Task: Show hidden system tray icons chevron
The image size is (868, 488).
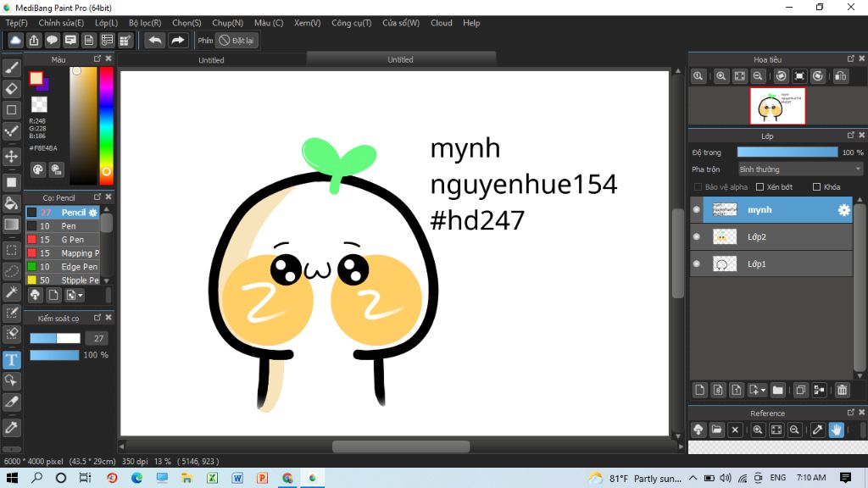Action: coord(693,478)
